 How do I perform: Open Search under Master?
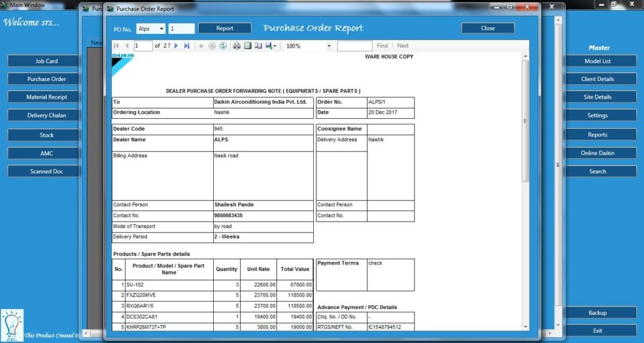click(x=601, y=171)
